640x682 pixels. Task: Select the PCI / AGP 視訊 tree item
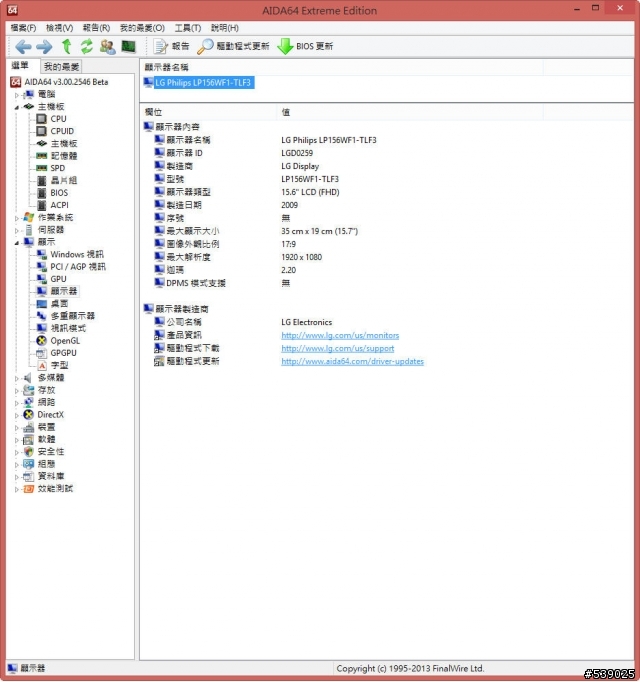[x=78, y=267]
